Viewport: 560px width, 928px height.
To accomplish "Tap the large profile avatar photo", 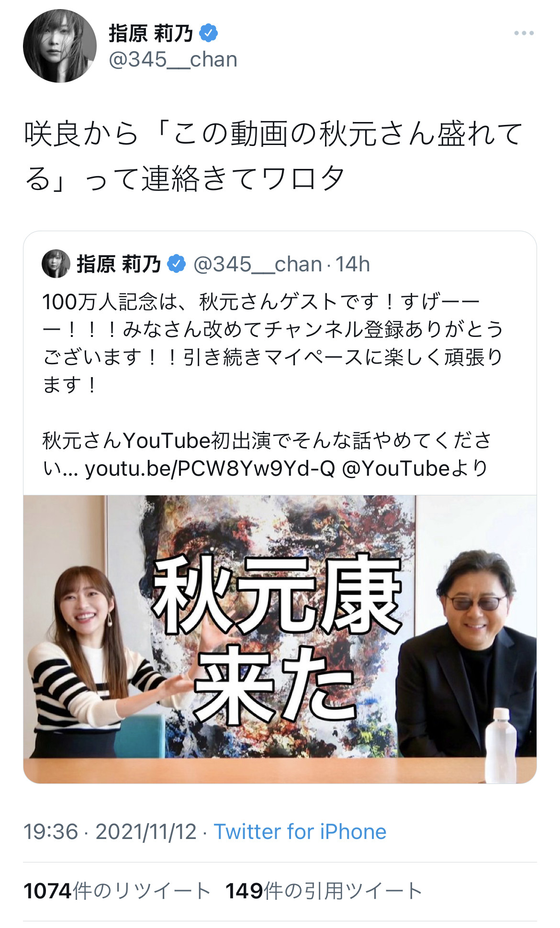I will [60, 46].
